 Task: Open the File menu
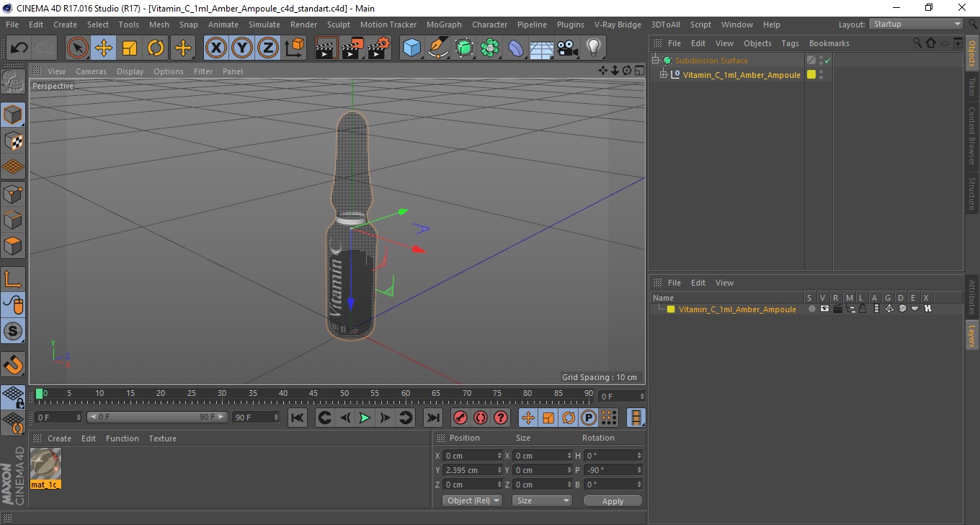[12, 25]
